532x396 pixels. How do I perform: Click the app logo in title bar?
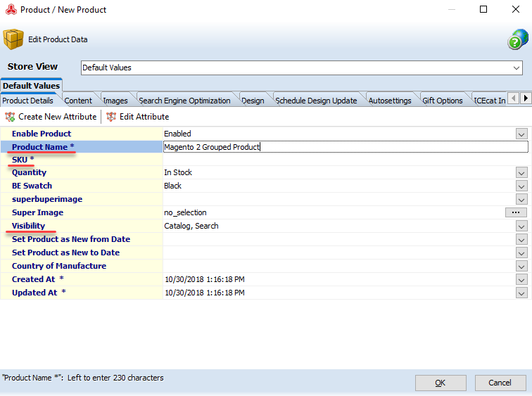(x=11, y=9)
